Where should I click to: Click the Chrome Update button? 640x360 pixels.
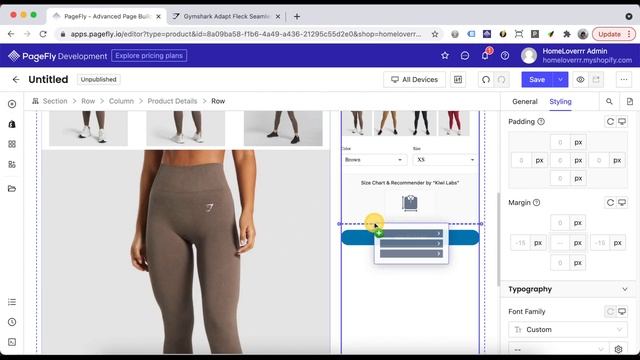613,34
